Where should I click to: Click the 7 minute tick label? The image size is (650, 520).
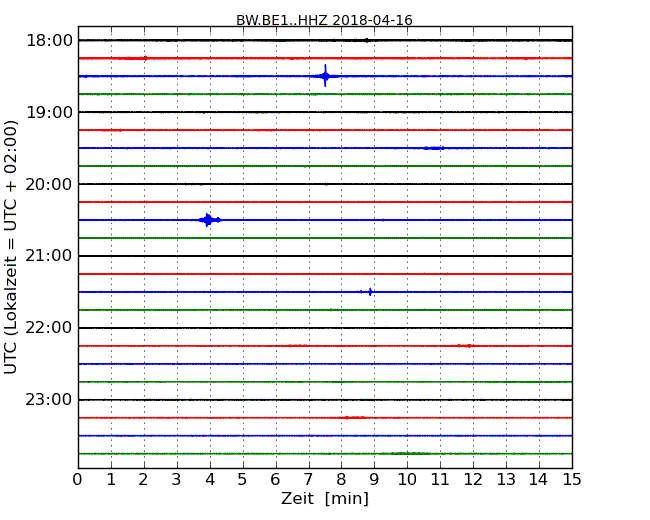[308, 480]
